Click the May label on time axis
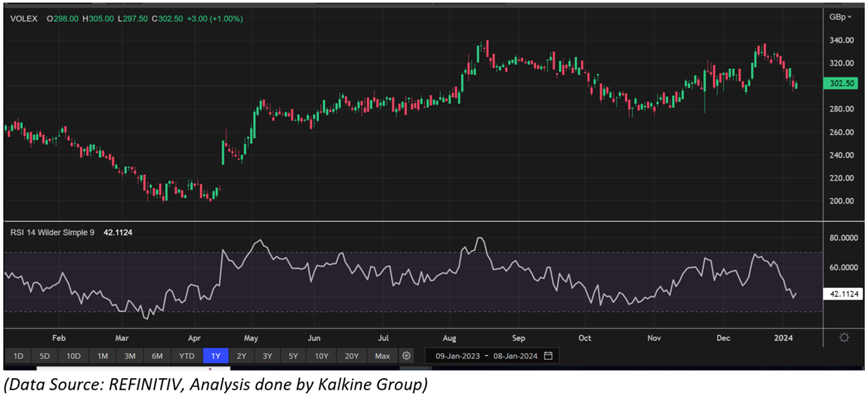 click(x=250, y=337)
